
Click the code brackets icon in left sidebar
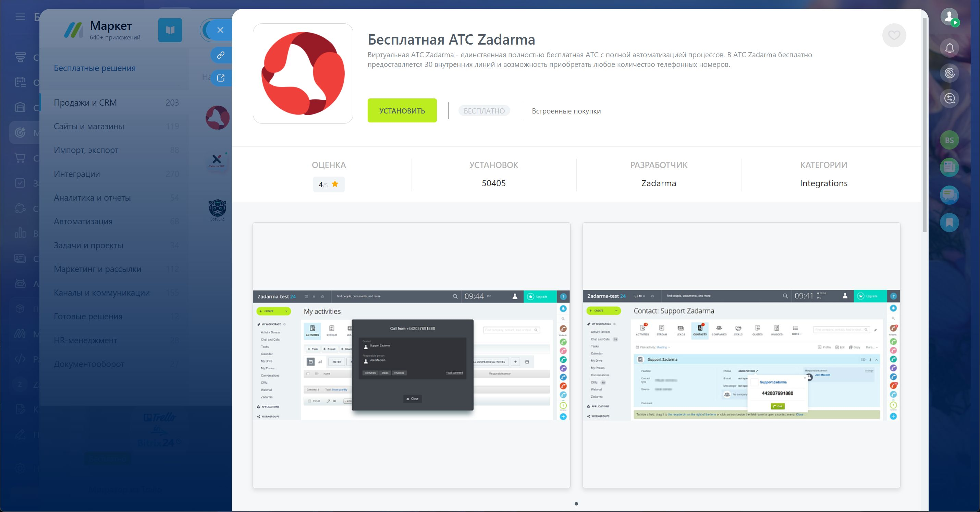(20, 359)
